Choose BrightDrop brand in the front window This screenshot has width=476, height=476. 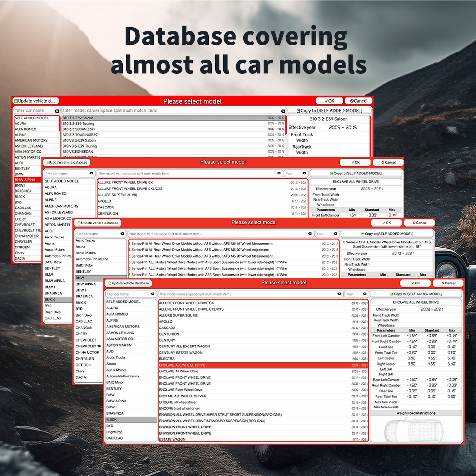[x=131, y=432]
